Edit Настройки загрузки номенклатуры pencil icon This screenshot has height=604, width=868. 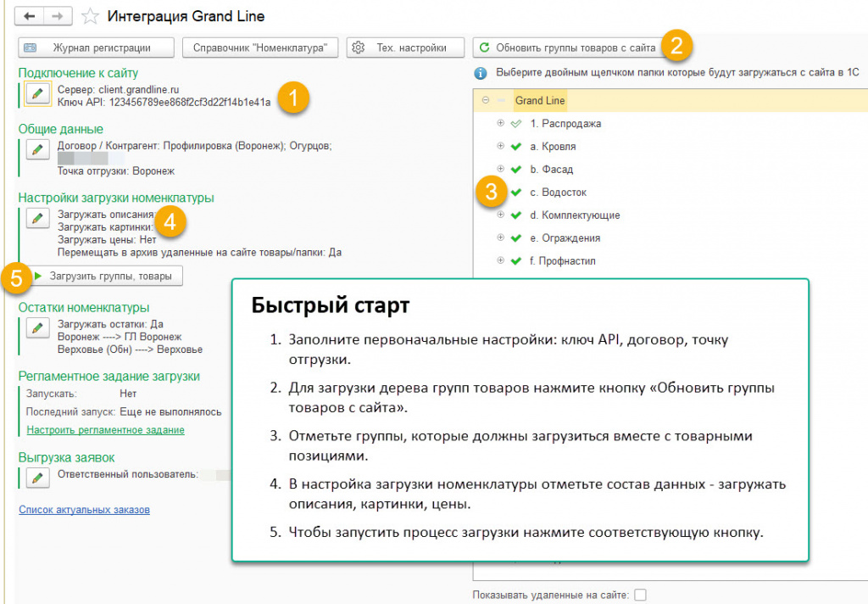(x=37, y=218)
